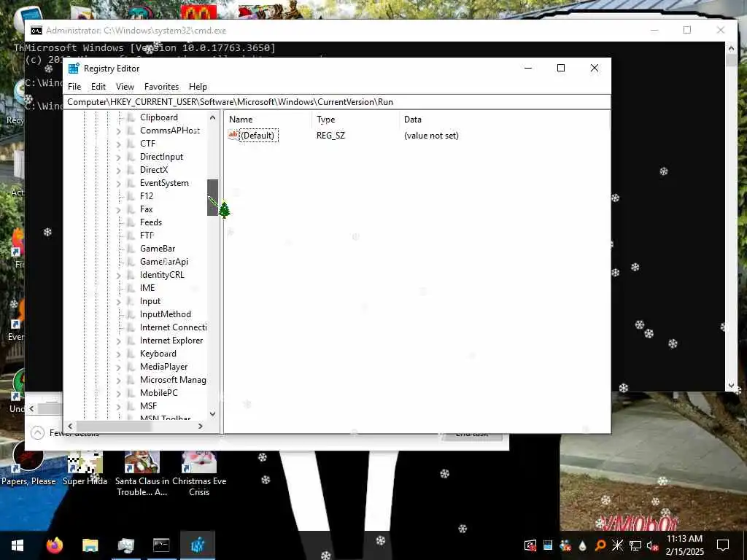Open the Windows Start menu

click(x=18, y=545)
